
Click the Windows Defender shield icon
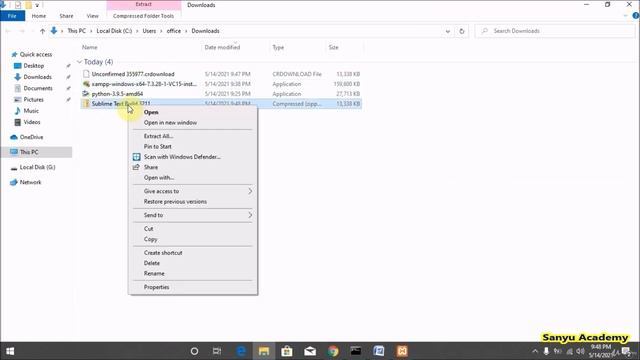136,157
